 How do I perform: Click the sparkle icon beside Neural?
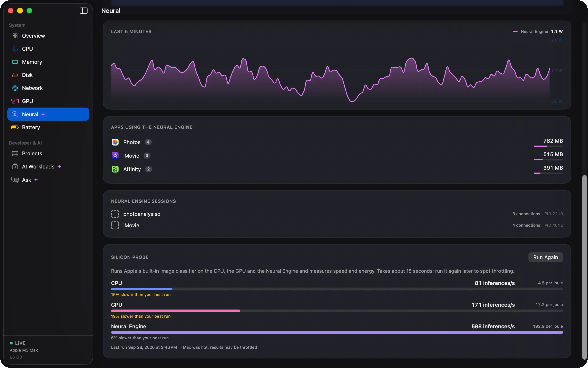click(x=43, y=114)
